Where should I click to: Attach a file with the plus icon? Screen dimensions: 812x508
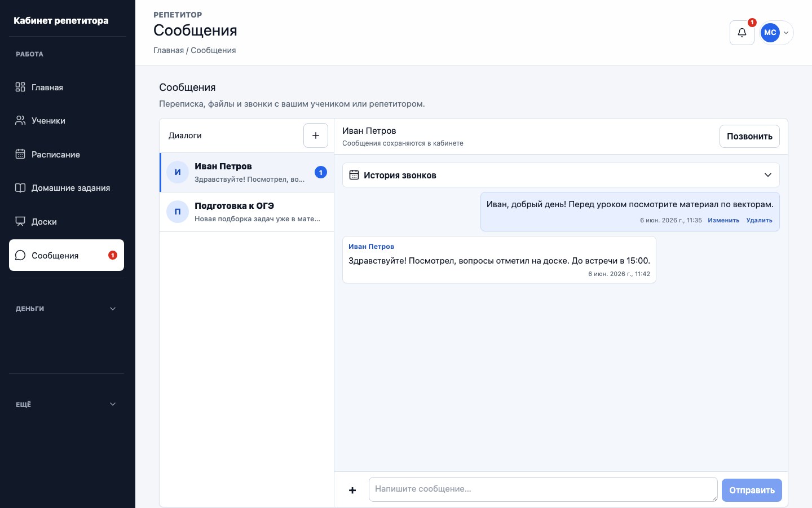(352, 490)
